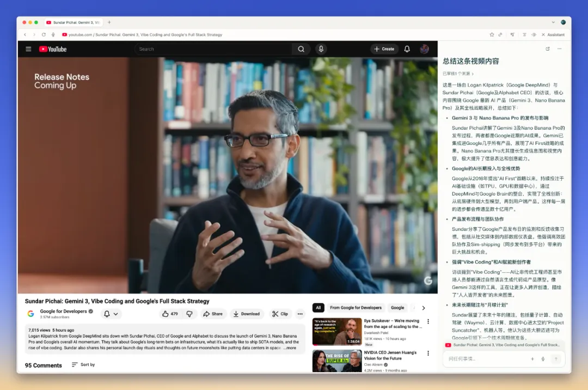Open options for Ilya Sutskever video

[x=428, y=321]
